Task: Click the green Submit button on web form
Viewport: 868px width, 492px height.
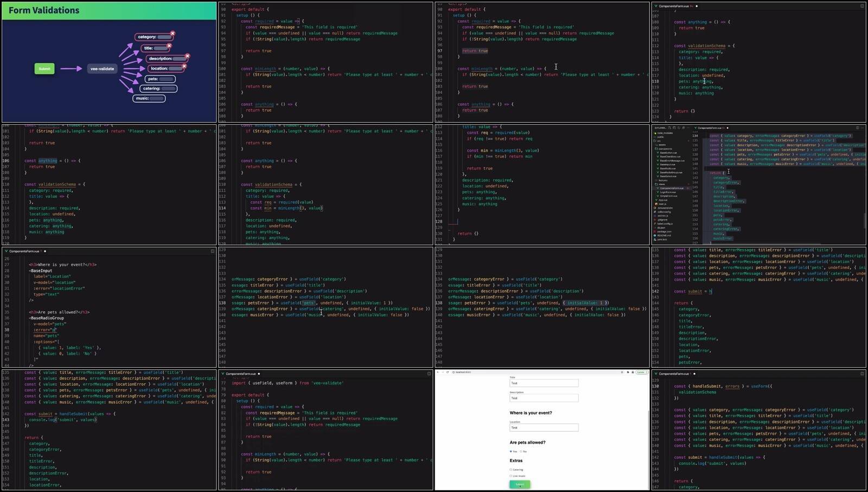Action: pyautogui.click(x=520, y=484)
